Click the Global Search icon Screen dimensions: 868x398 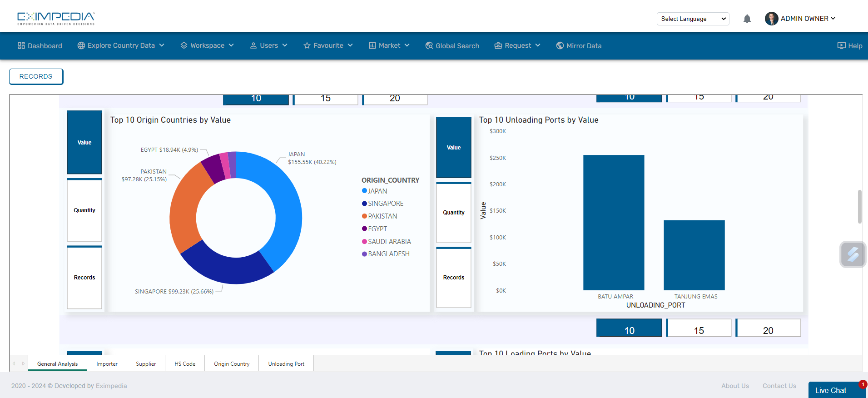point(429,45)
